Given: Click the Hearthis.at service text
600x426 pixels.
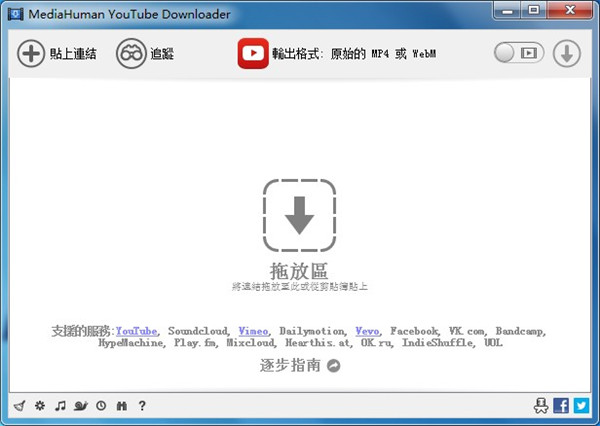Looking at the screenshot, I should (x=317, y=343).
